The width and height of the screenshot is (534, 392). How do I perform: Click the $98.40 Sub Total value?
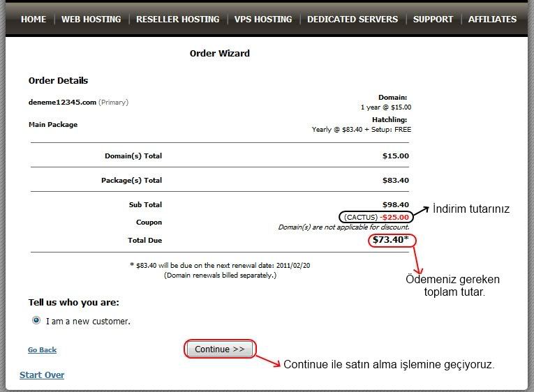395,204
